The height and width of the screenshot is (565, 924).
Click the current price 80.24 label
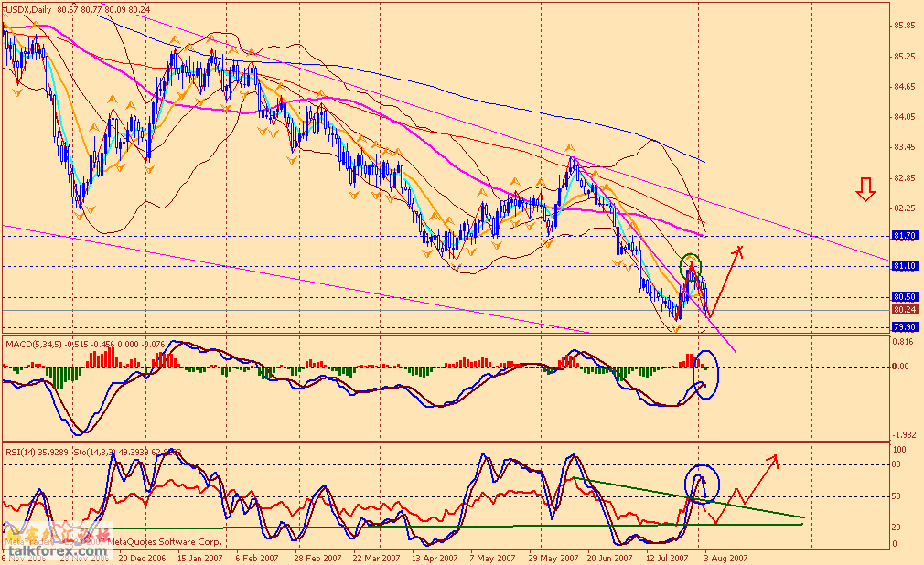click(x=905, y=309)
